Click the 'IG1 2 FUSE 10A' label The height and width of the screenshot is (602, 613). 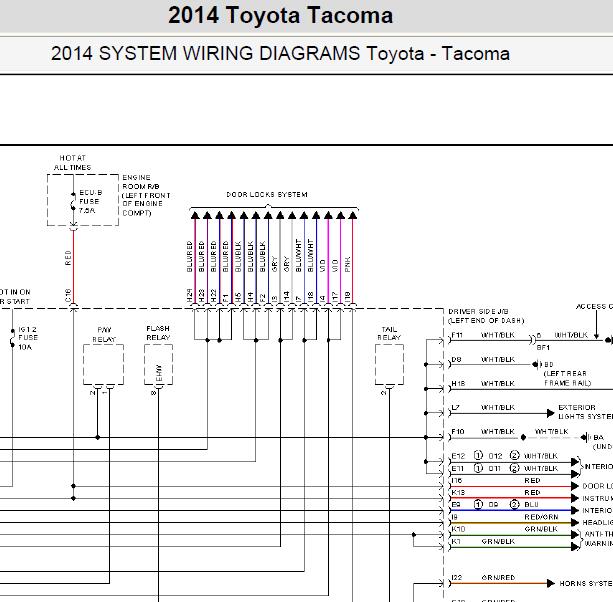[28, 338]
